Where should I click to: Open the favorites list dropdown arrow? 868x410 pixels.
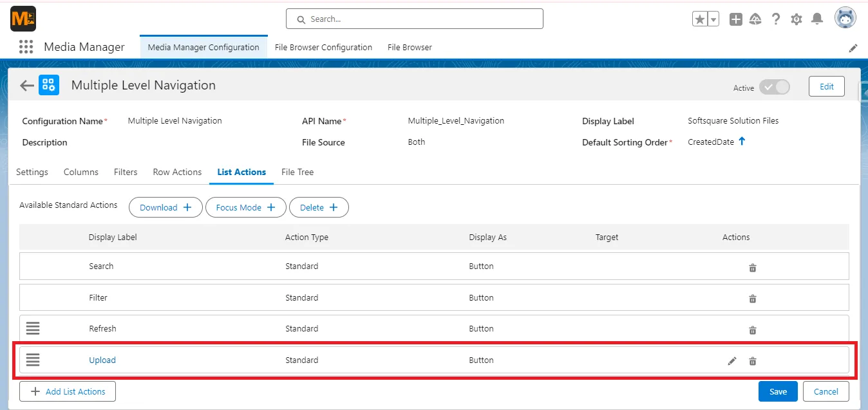tap(712, 19)
